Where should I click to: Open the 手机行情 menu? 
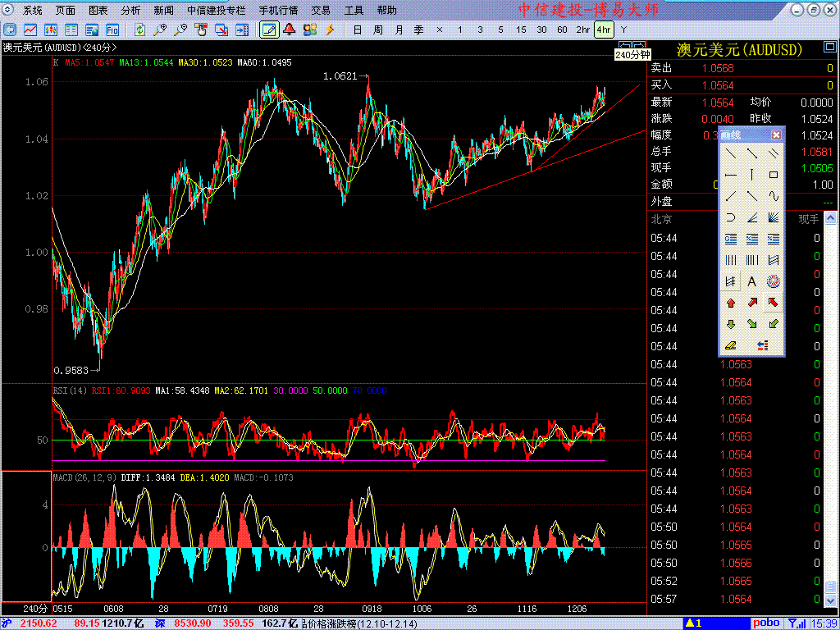click(x=278, y=10)
